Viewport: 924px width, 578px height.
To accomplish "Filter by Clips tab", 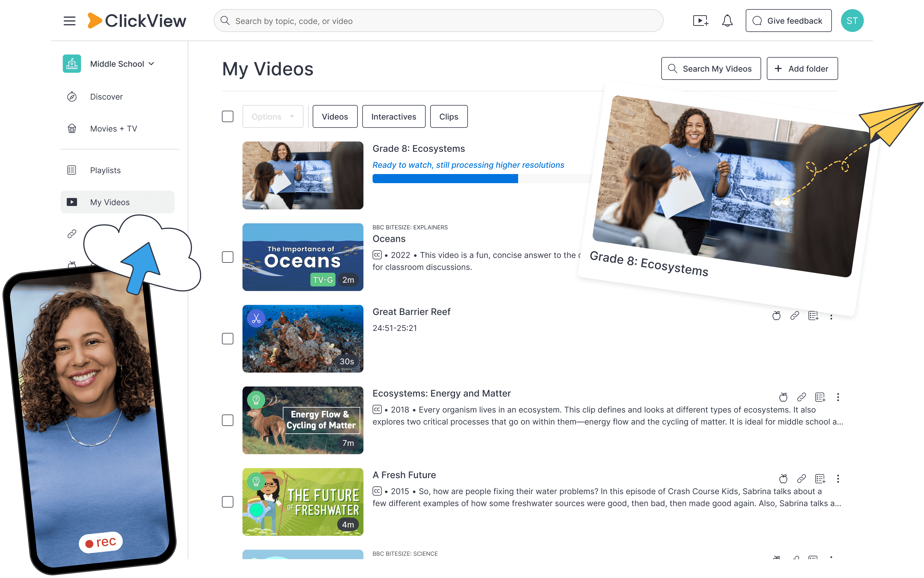I will (449, 116).
